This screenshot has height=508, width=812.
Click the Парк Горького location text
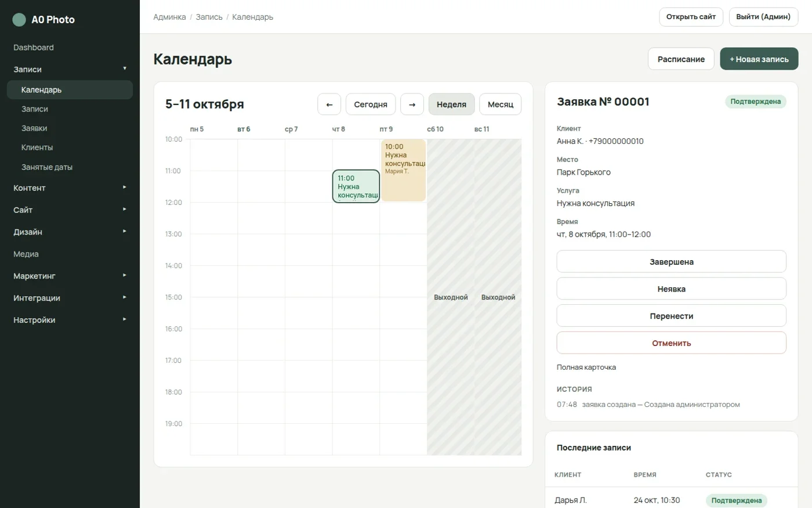click(x=583, y=172)
